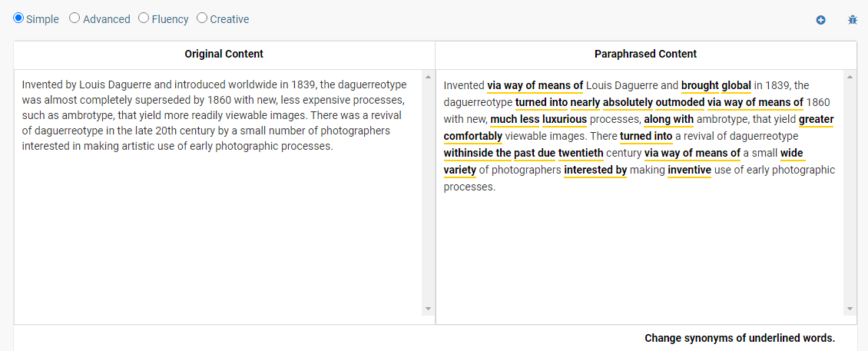The image size is (868, 351).
Task: Click underlined phrase "interested by"
Action: click(x=595, y=170)
